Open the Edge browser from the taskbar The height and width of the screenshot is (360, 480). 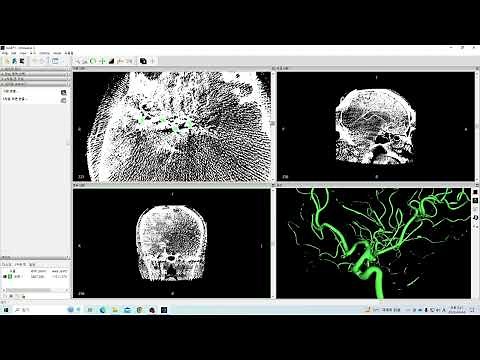102,310
